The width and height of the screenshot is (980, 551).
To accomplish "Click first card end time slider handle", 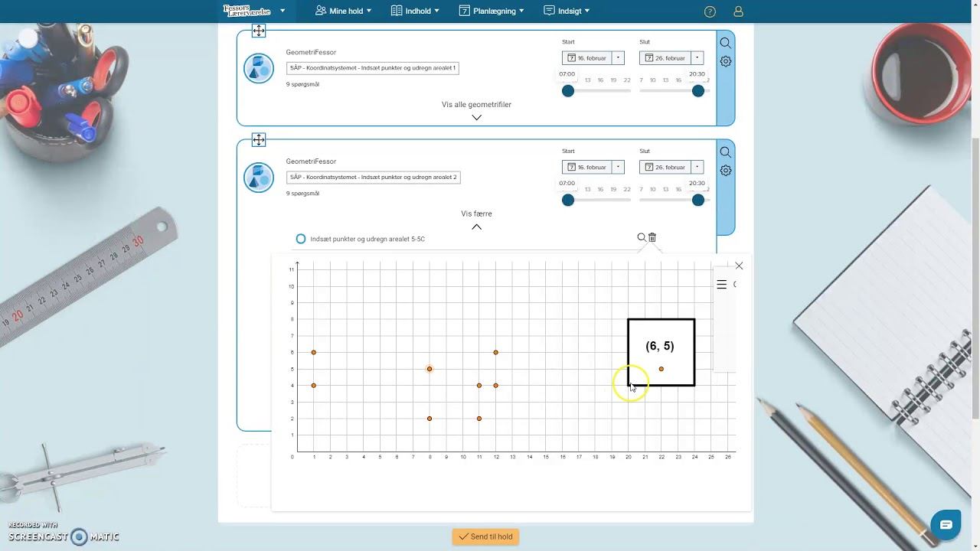I will click(x=697, y=91).
